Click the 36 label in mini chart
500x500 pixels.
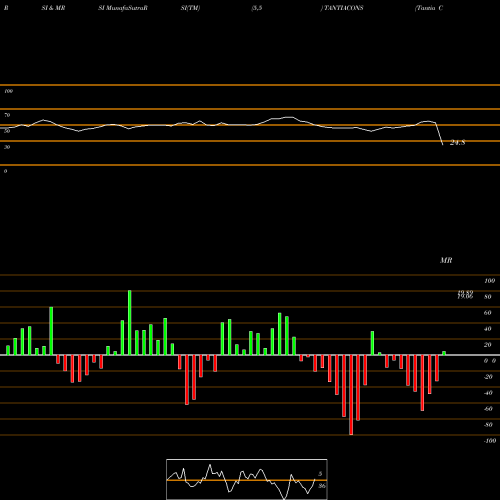point(321,486)
